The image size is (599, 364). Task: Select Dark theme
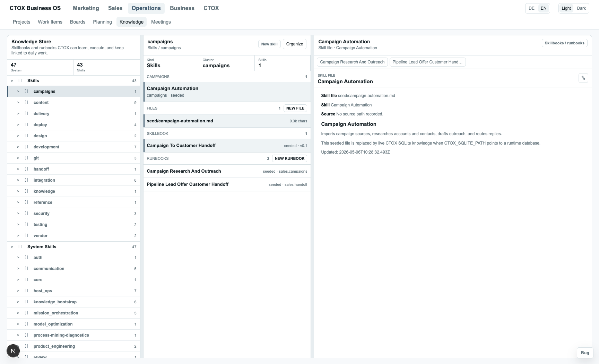581,8
